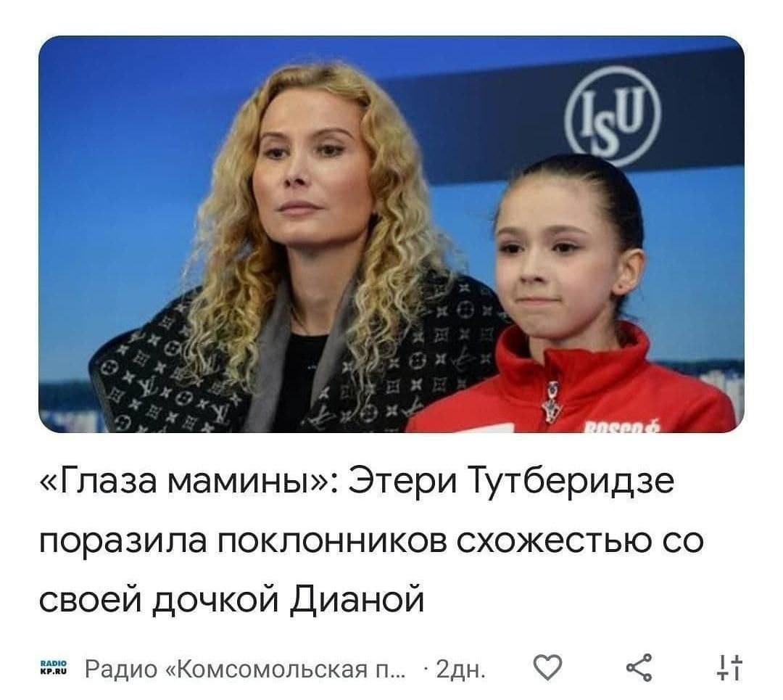This screenshot has width=783, height=700.
Task: Click the Россия lettering on the red jacket
Action: [622, 427]
